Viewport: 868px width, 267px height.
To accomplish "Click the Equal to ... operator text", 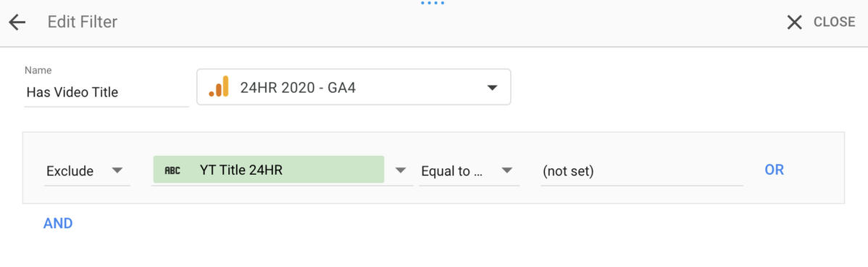I will click(x=453, y=171).
